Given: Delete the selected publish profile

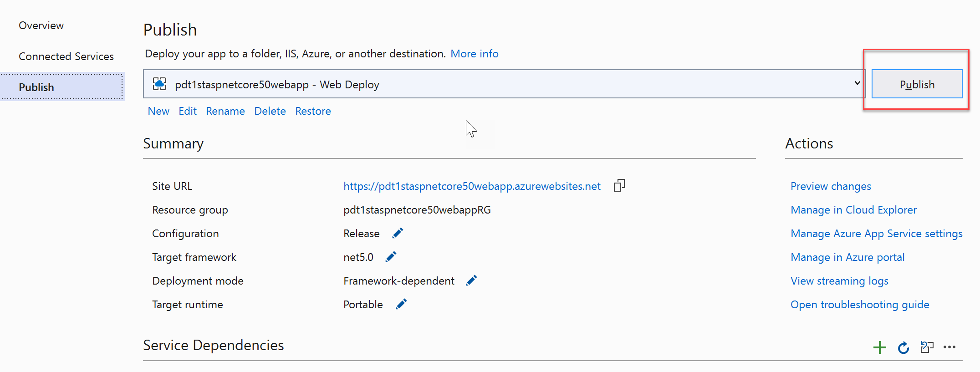Looking at the screenshot, I should [270, 111].
